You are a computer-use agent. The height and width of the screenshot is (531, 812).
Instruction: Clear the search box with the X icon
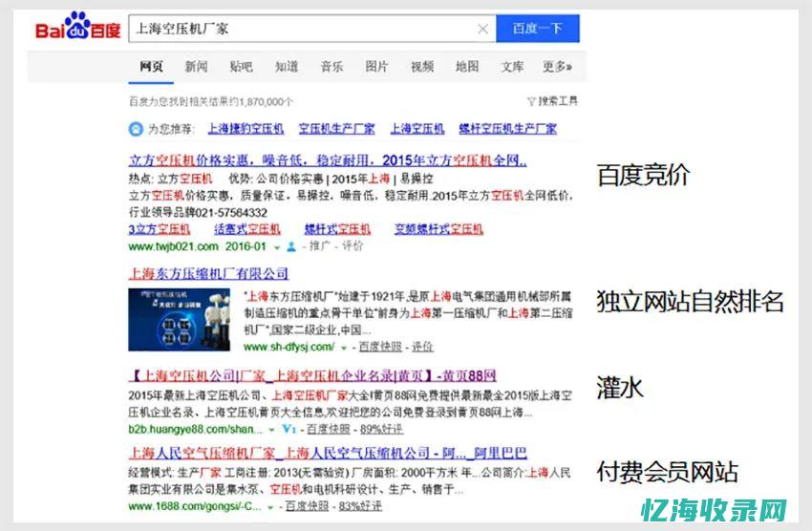[x=482, y=29]
